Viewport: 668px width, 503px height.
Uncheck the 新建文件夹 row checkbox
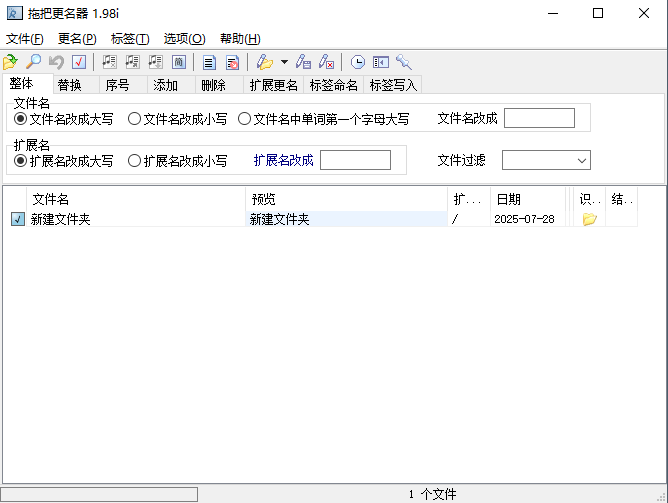pyautogui.click(x=17, y=219)
